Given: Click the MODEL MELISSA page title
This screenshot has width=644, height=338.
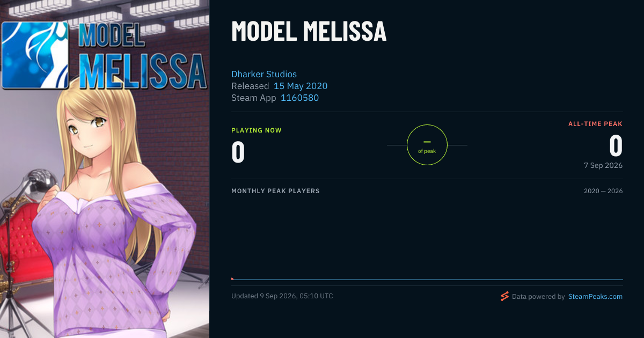Looking at the screenshot, I should click(x=309, y=31).
